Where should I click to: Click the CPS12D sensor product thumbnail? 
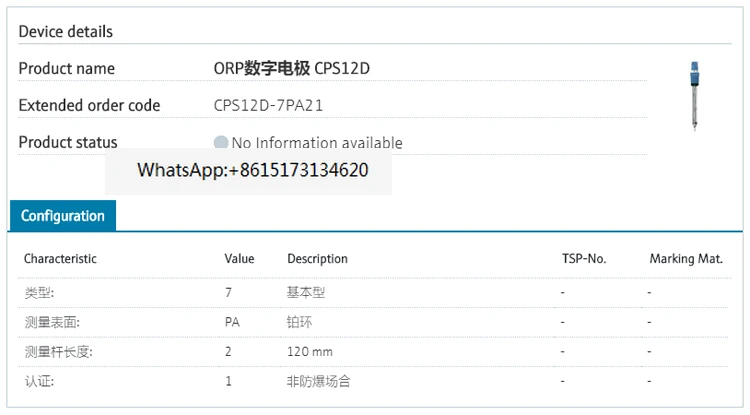(x=692, y=95)
